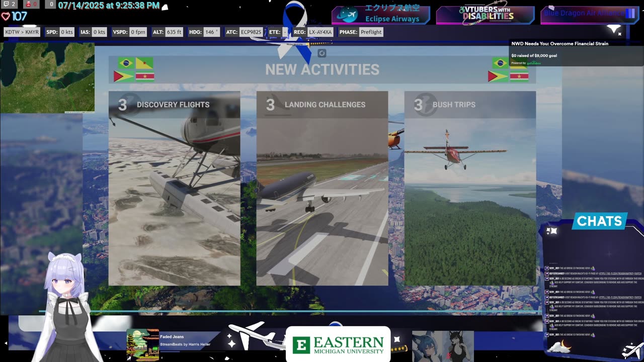The width and height of the screenshot is (644, 362).
Task: Click the $0 raised of $9,000 goal text
Action: point(534,55)
